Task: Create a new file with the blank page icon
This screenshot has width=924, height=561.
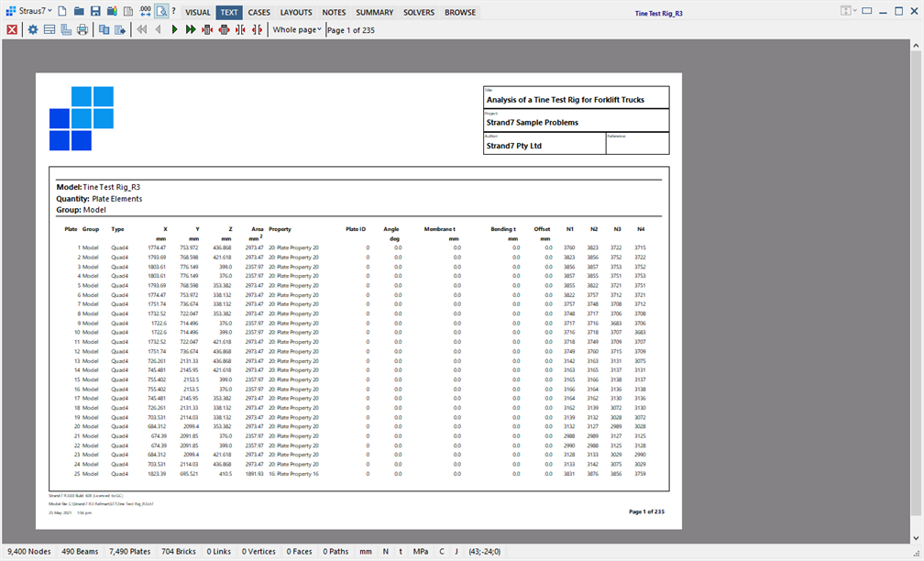Action: [x=62, y=11]
